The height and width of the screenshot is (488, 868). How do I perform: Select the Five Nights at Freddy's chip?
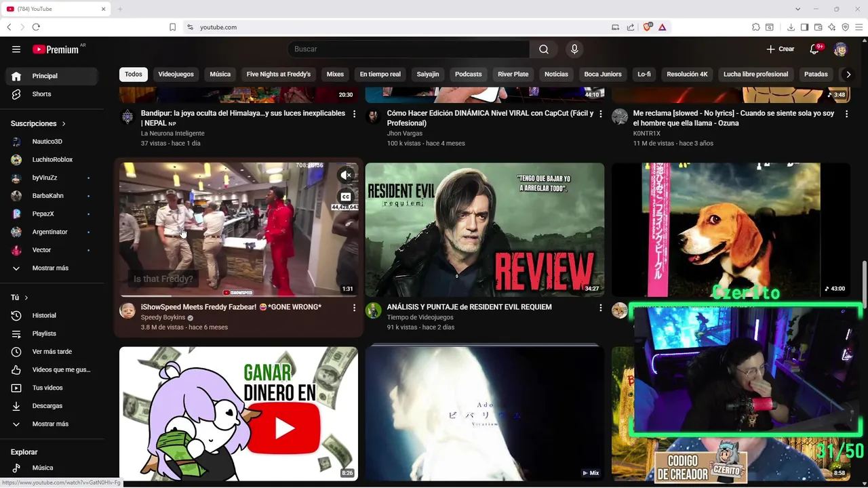[x=279, y=75]
